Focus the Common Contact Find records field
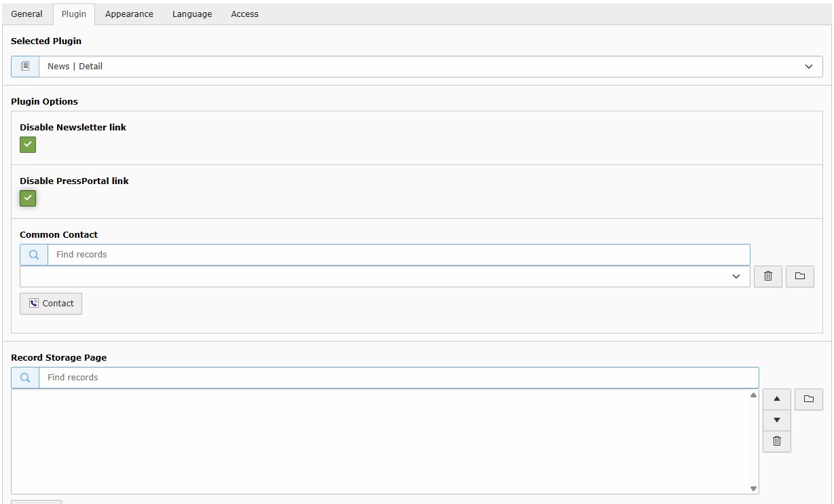Viewport: 834px width, 504px height. (398, 255)
